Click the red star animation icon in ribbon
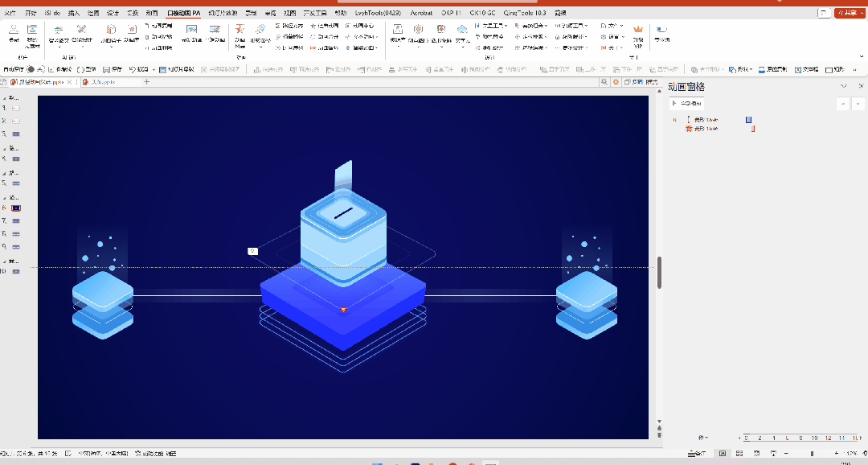This screenshot has height=465, width=868. tap(240, 29)
